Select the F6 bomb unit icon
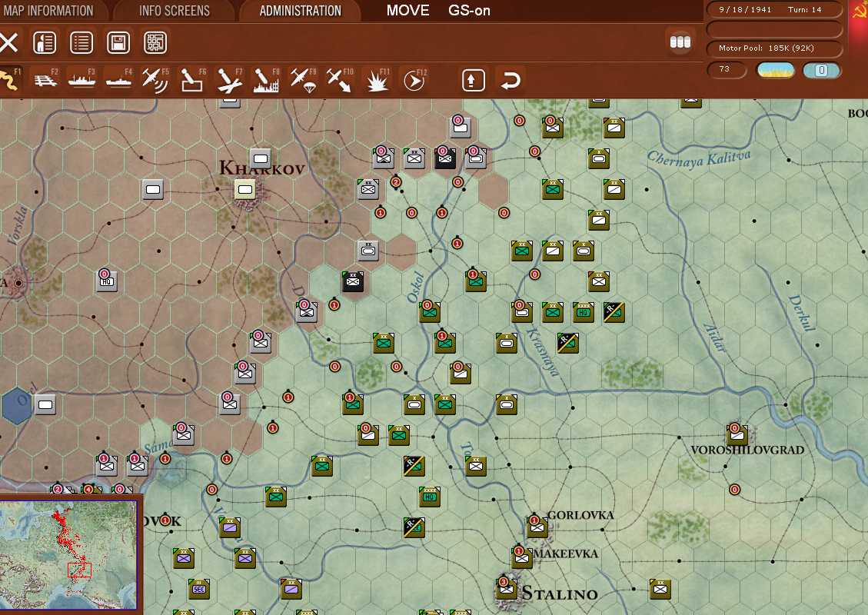 tap(193, 80)
